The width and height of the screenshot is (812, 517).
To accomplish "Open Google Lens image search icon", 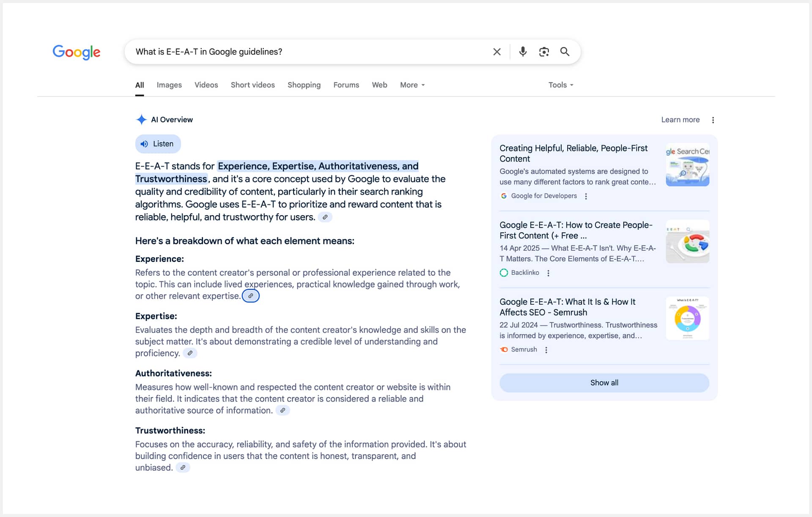I will [x=544, y=52].
